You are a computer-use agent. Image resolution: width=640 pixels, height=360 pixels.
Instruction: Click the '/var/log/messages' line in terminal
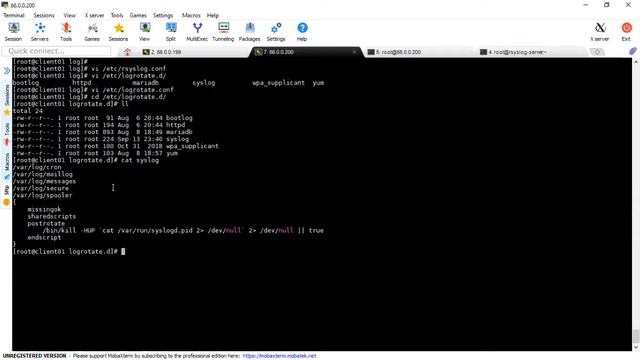tap(44, 181)
